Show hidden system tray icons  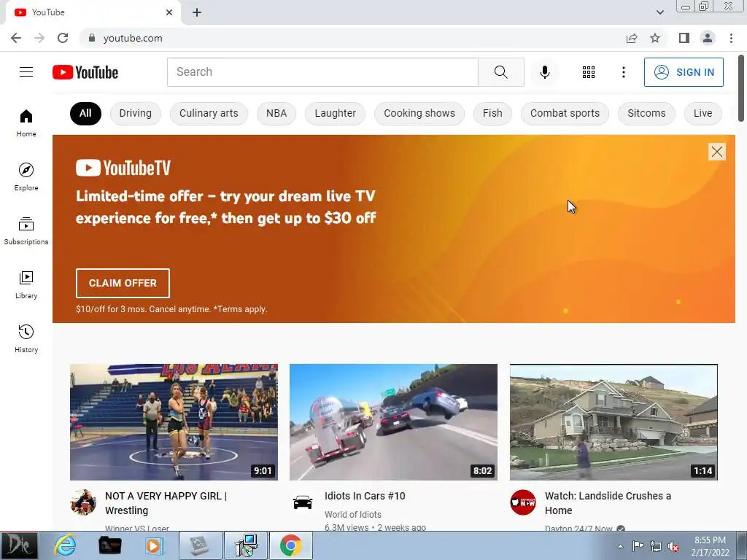620,546
